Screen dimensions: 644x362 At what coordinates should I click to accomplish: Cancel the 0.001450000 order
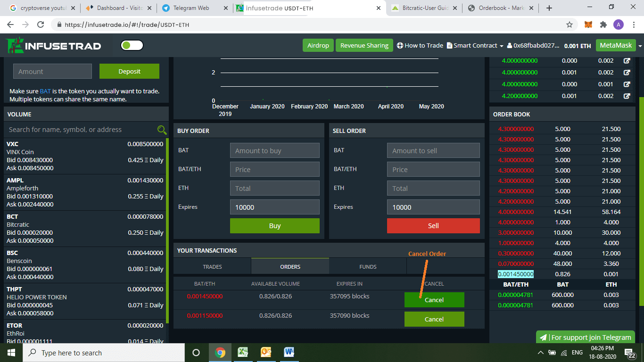434,300
